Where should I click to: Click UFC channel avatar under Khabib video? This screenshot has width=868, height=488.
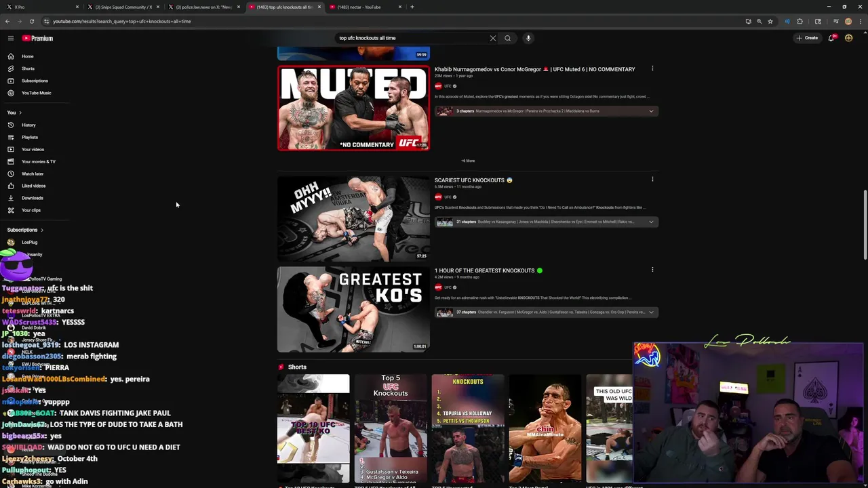(x=438, y=86)
